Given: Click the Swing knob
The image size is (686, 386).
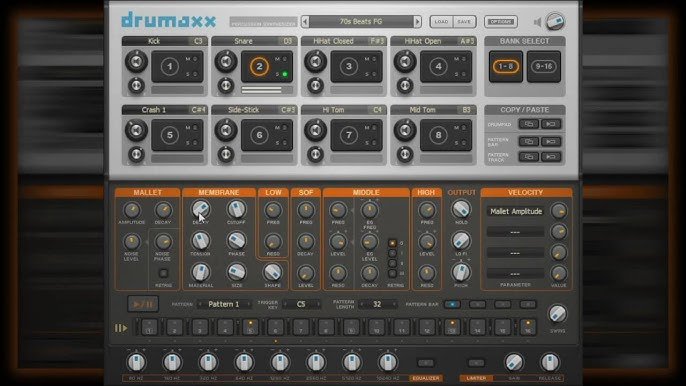Looking at the screenshot, I should tap(557, 314).
